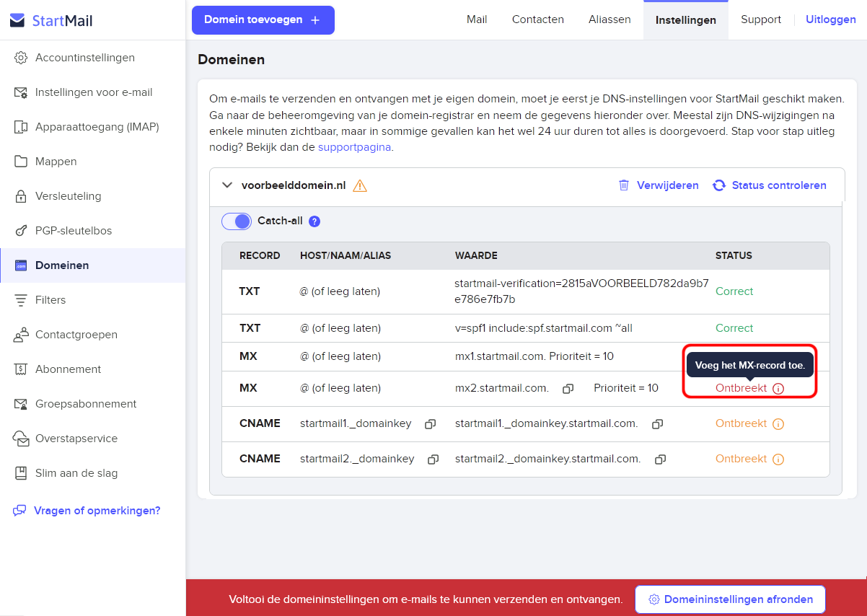Open the Aliassen tab
This screenshot has height=616, width=867.
coord(609,19)
